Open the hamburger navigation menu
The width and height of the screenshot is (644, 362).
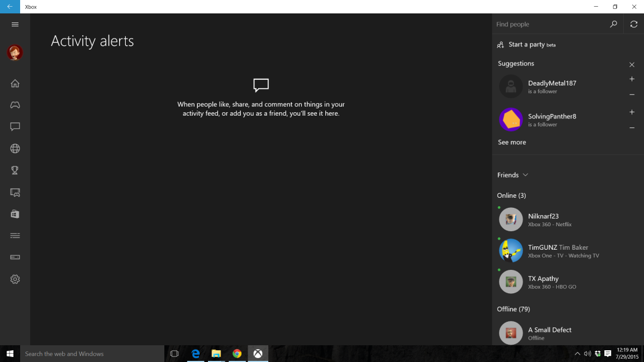pyautogui.click(x=15, y=24)
